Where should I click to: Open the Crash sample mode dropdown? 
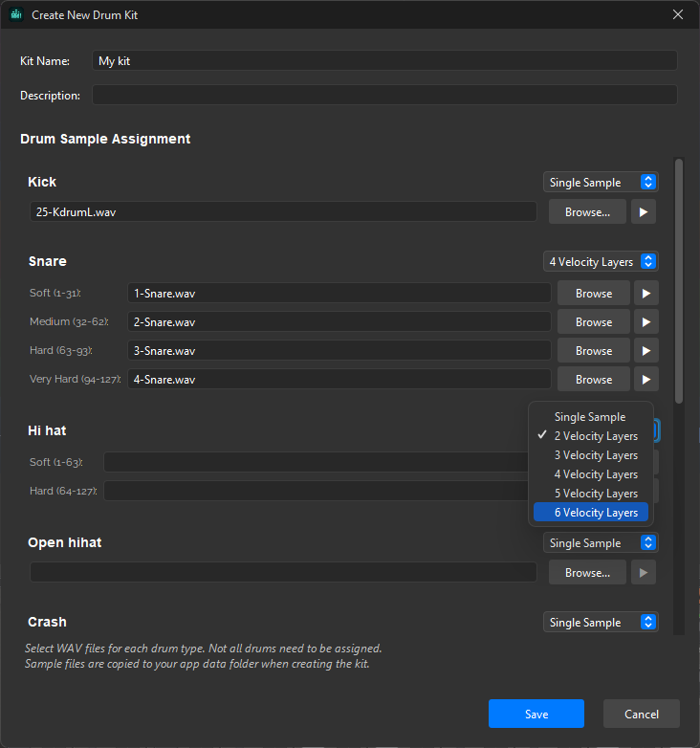click(601, 623)
